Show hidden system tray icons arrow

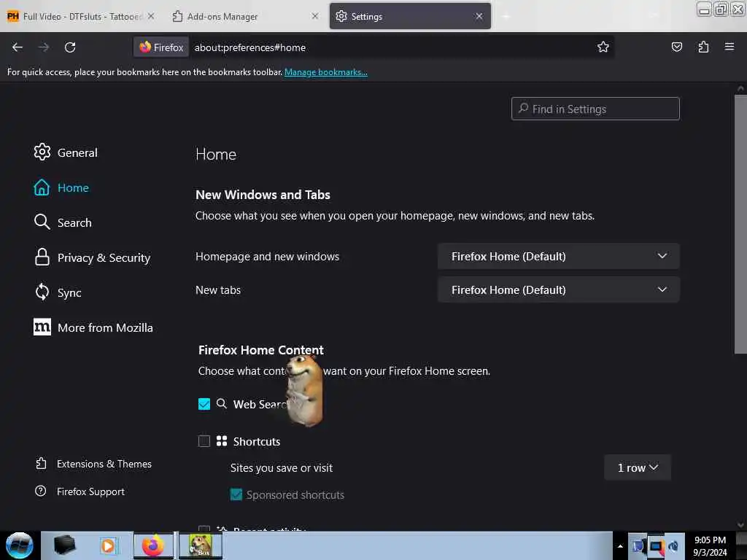[620, 546]
